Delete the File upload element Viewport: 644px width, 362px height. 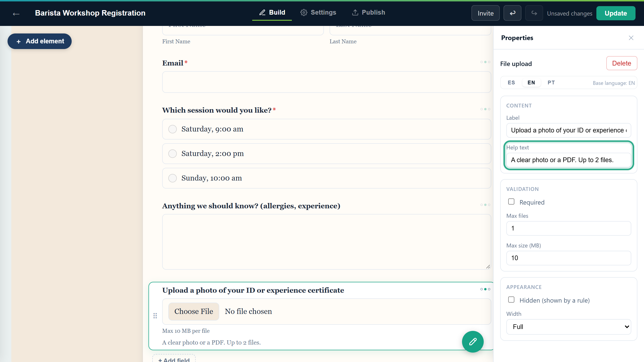(x=622, y=63)
